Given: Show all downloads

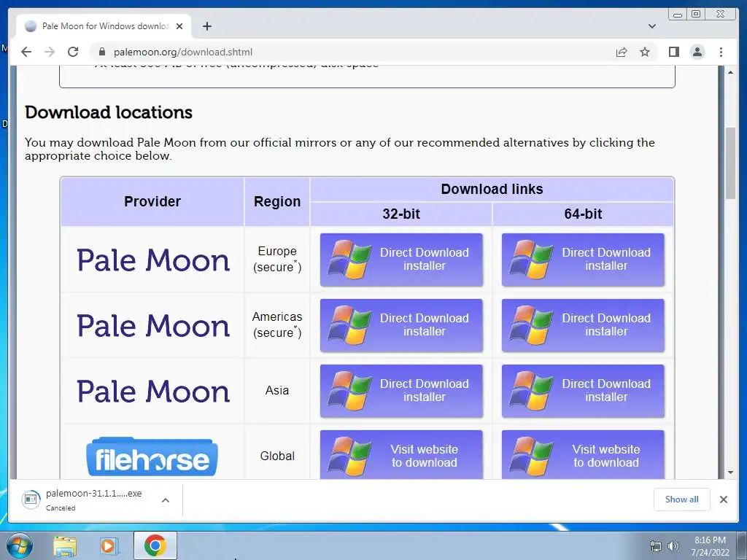Looking at the screenshot, I should point(682,499).
